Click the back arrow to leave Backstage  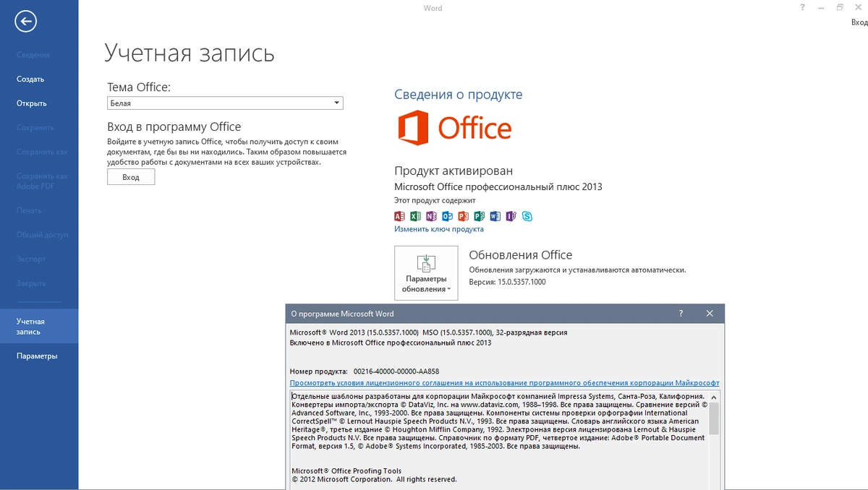tap(26, 22)
